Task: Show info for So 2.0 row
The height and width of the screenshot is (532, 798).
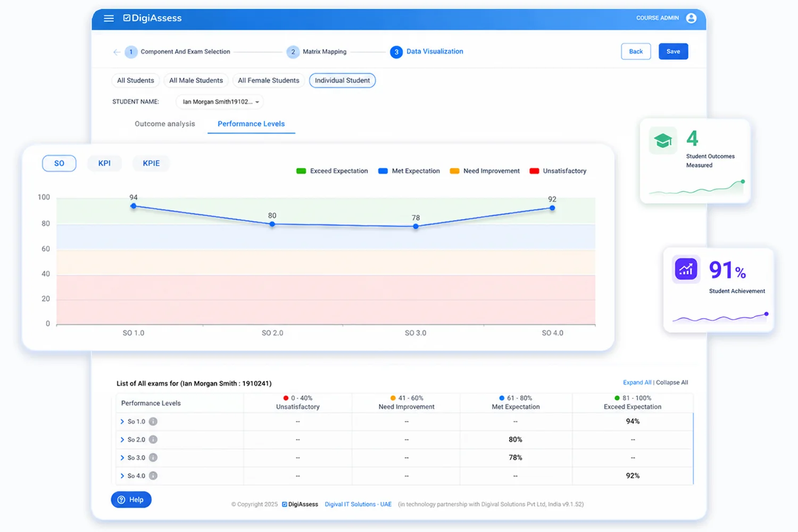Action: tap(153, 439)
